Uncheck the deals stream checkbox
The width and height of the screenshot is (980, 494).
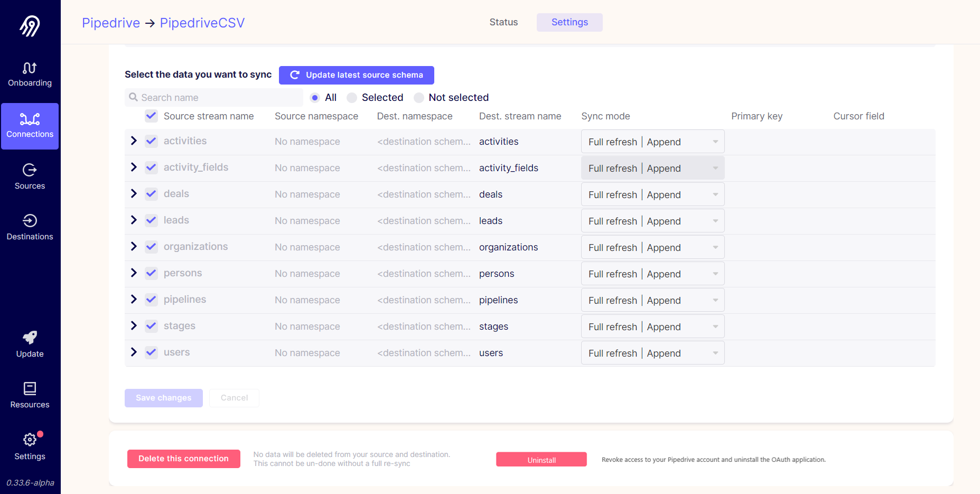(x=151, y=194)
